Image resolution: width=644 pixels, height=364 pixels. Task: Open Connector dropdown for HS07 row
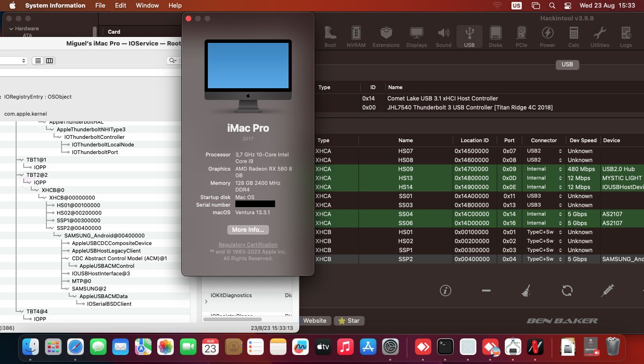[x=544, y=151]
